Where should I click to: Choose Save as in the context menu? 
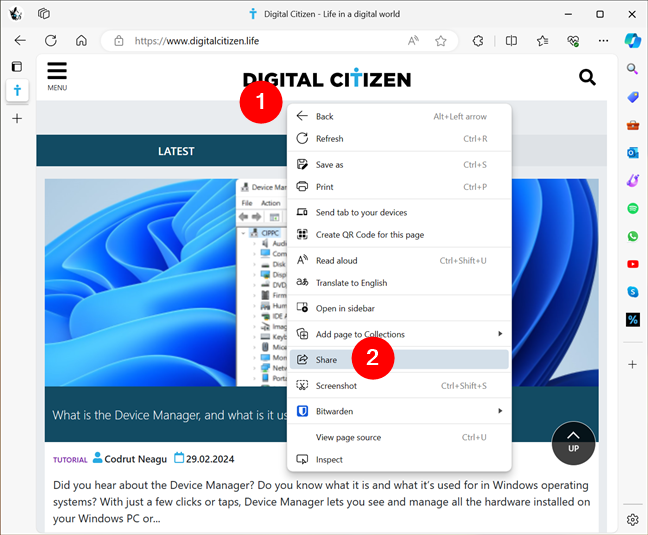point(399,165)
